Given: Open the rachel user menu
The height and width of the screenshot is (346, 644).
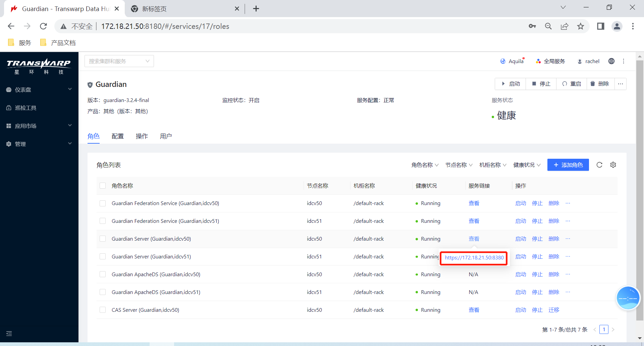Looking at the screenshot, I should pos(588,61).
